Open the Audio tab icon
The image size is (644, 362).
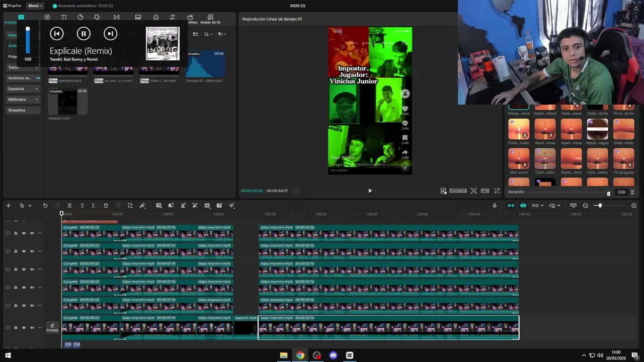[x=47, y=17]
